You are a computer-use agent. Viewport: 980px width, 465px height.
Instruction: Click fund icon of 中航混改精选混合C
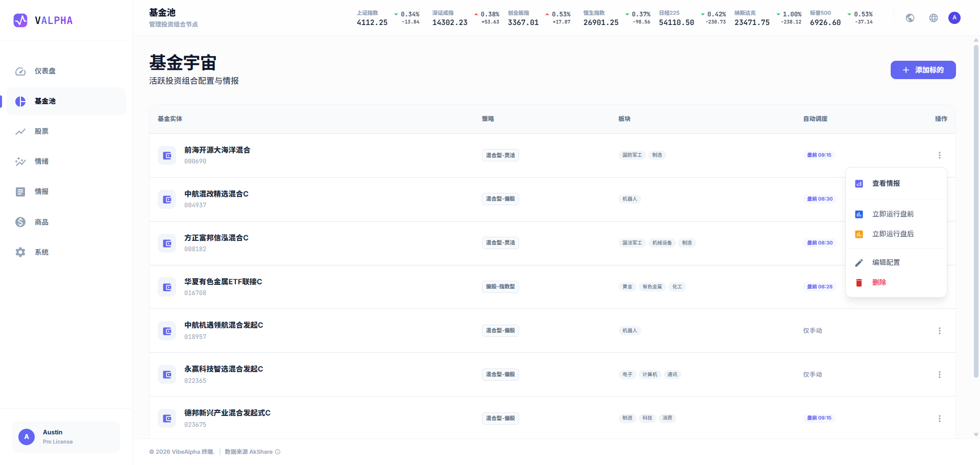(167, 200)
